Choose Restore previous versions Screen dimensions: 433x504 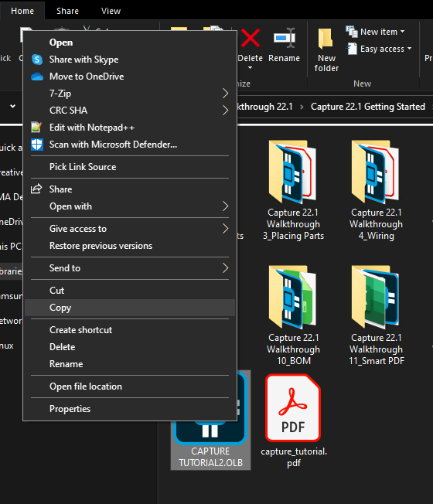(130, 246)
